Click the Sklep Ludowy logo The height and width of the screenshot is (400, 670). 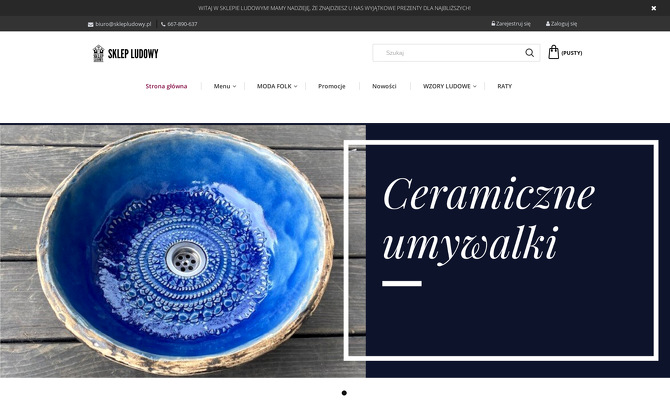[126, 53]
